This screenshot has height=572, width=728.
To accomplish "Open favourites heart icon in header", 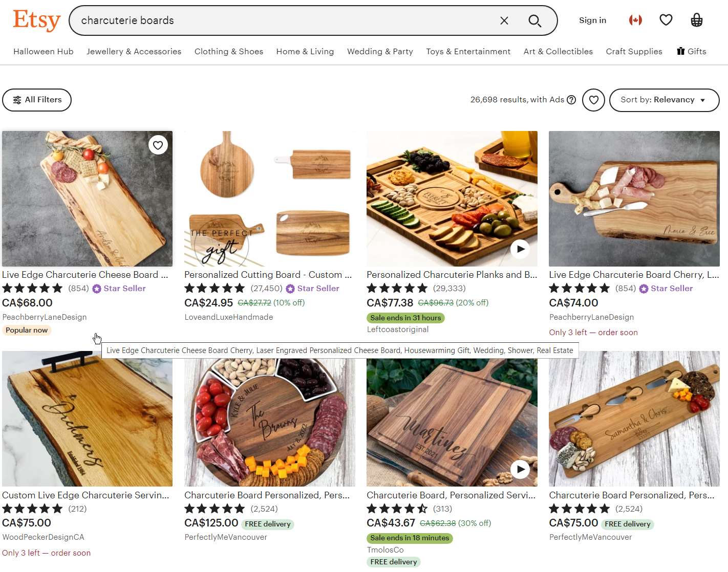I will [666, 20].
